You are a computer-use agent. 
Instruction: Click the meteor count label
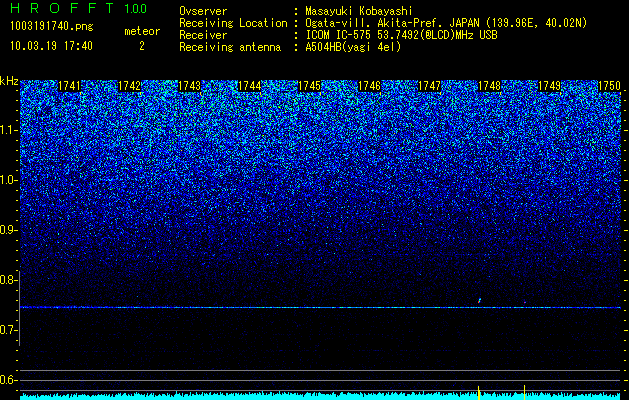click(142, 31)
